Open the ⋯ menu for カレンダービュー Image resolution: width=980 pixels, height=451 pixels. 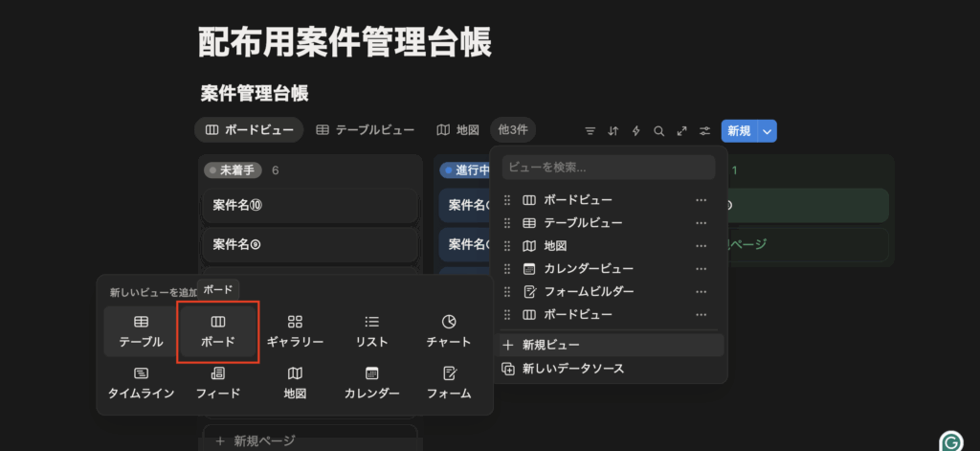[702, 268]
